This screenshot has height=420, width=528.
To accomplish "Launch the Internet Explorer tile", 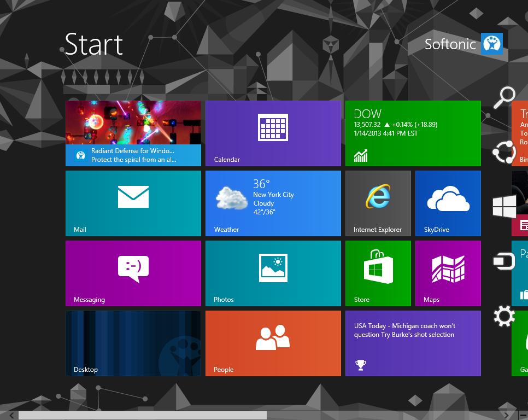I will [x=378, y=203].
